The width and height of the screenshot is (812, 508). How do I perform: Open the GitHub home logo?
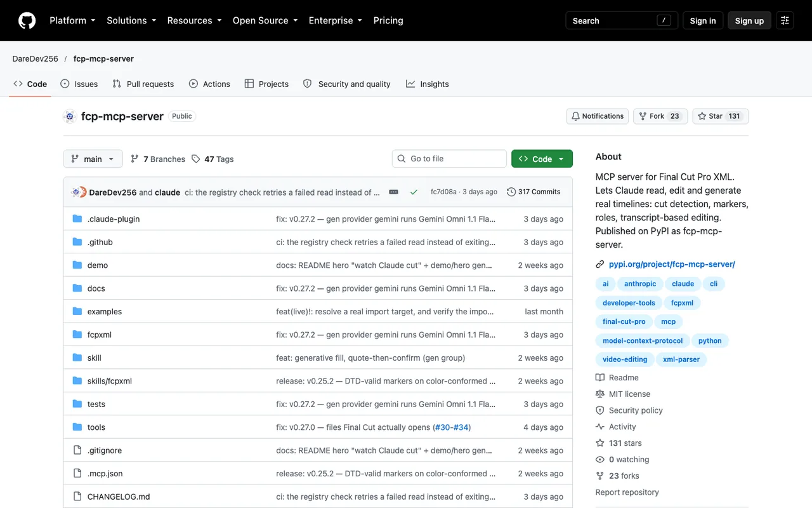click(x=27, y=20)
